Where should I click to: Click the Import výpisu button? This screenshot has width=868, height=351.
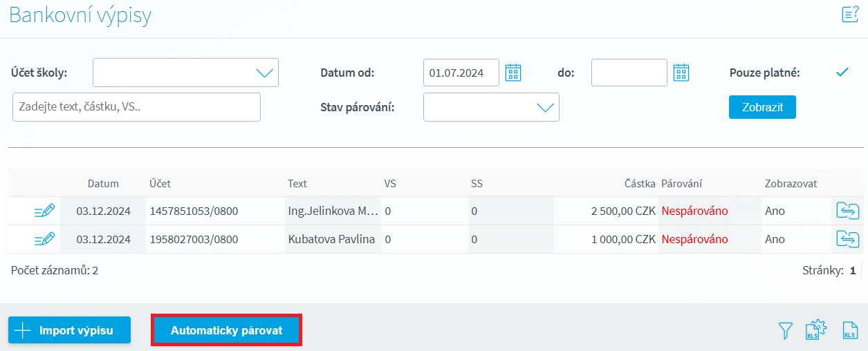(70, 330)
